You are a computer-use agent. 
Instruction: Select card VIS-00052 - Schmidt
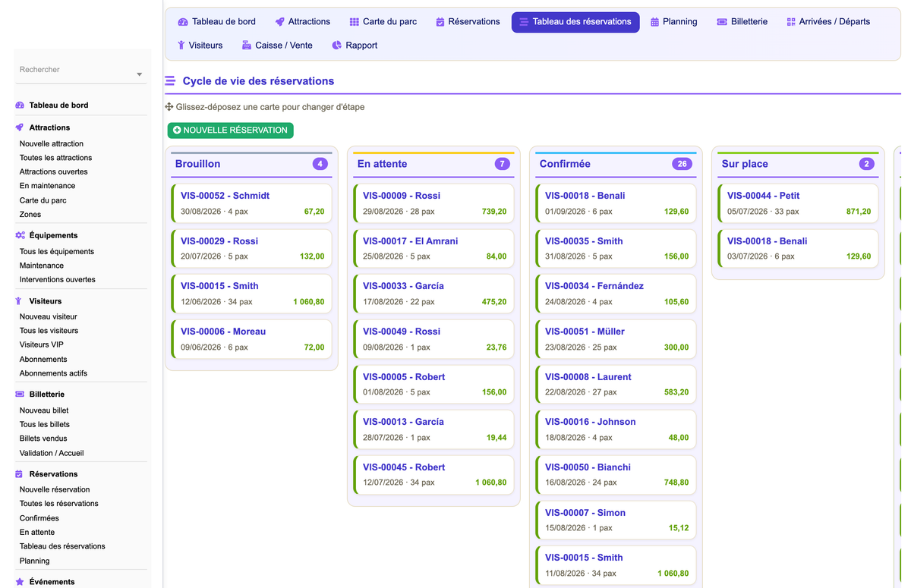point(252,203)
